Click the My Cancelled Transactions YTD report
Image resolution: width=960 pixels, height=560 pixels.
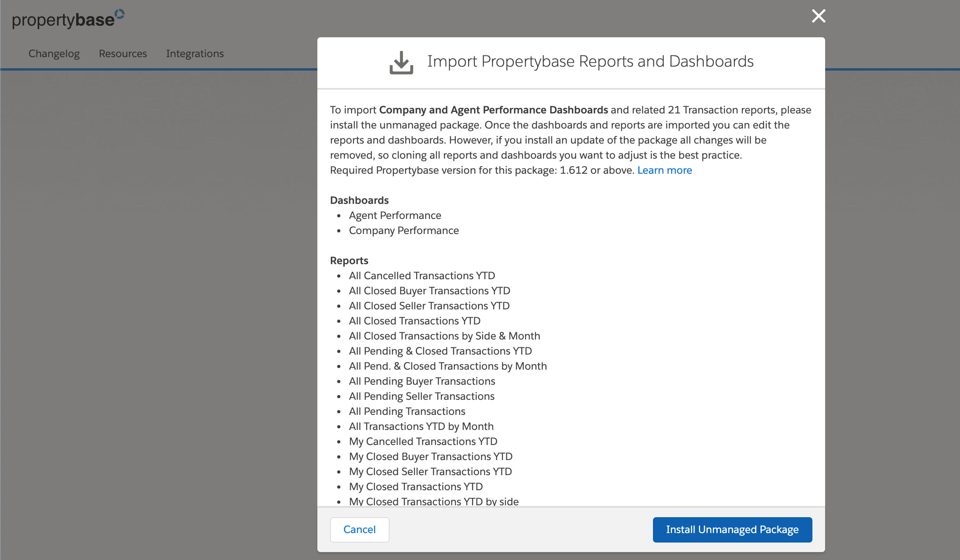pos(423,441)
